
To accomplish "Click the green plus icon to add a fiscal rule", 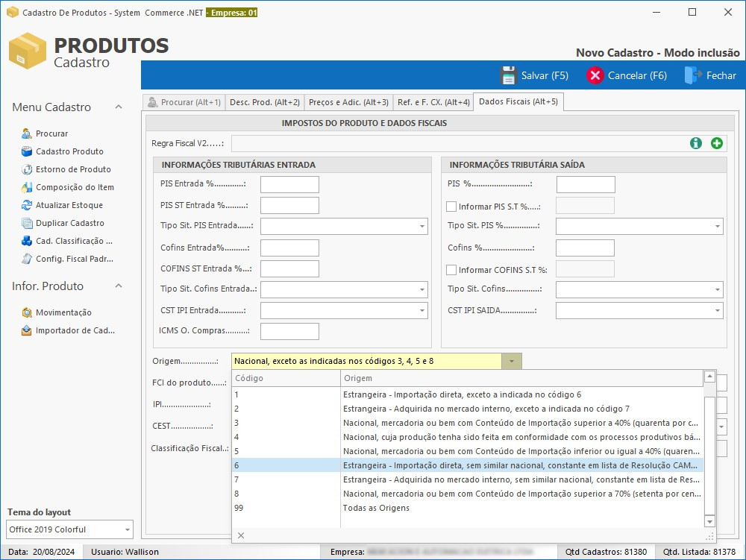I will [x=716, y=143].
